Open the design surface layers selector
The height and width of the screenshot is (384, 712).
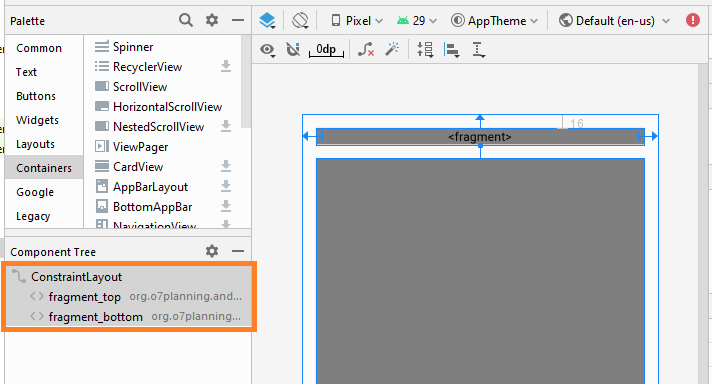tap(267, 21)
